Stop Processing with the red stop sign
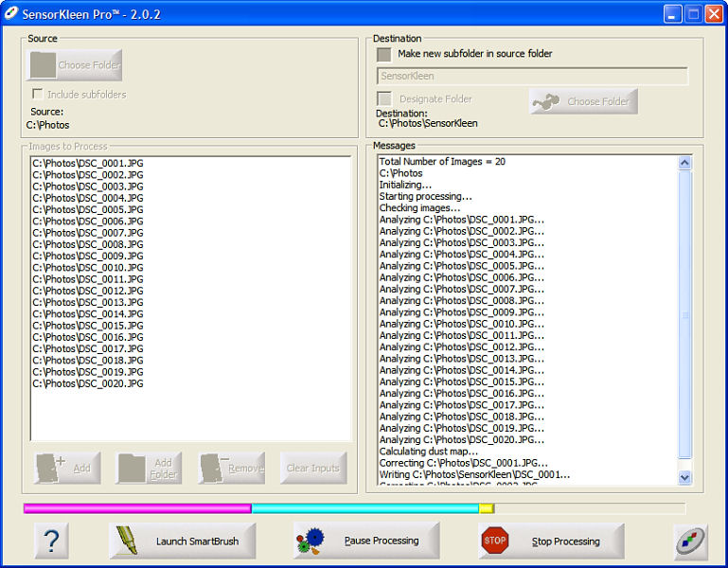 click(550, 541)
